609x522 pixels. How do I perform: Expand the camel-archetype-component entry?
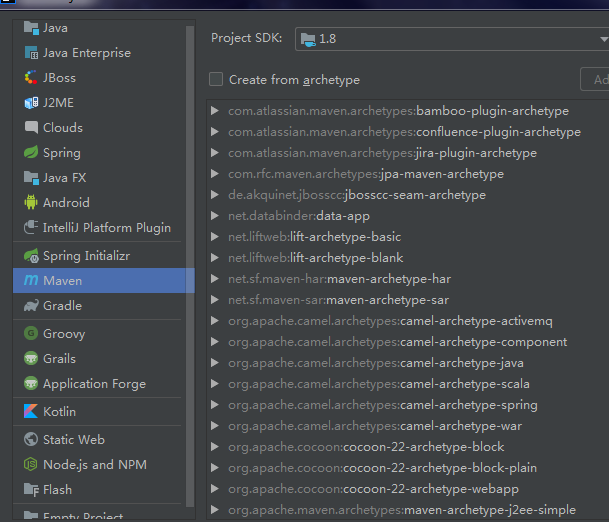[x=214, y=341]
